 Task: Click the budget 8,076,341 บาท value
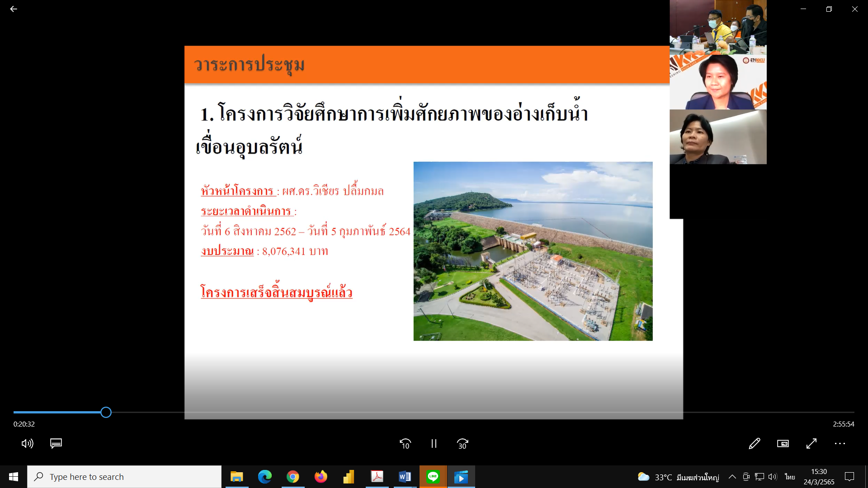[295, 251]
